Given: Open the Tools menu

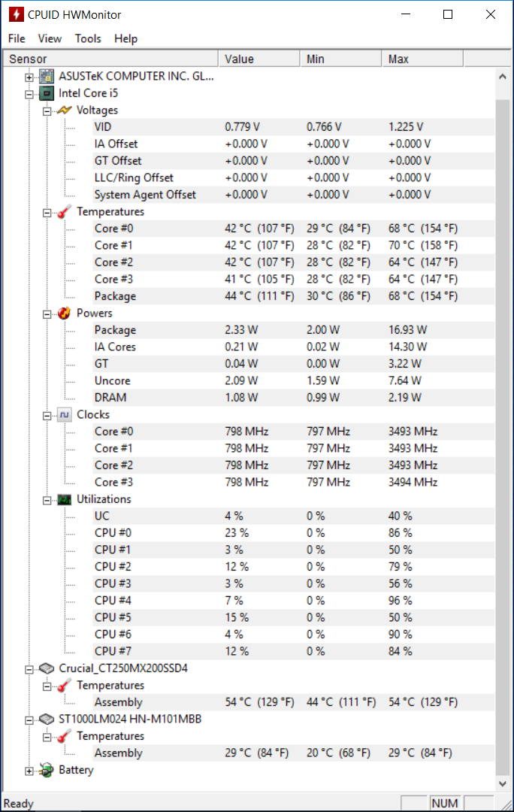Looking at the screenshot, I should pyautogui.click(x=88, y=39).
